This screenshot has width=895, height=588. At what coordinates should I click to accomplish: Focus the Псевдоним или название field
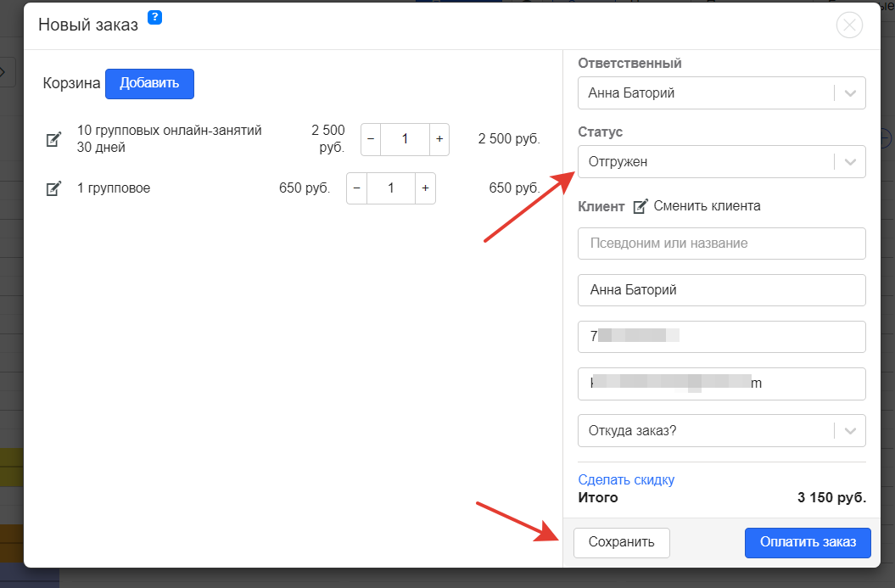tap(721, 243)
